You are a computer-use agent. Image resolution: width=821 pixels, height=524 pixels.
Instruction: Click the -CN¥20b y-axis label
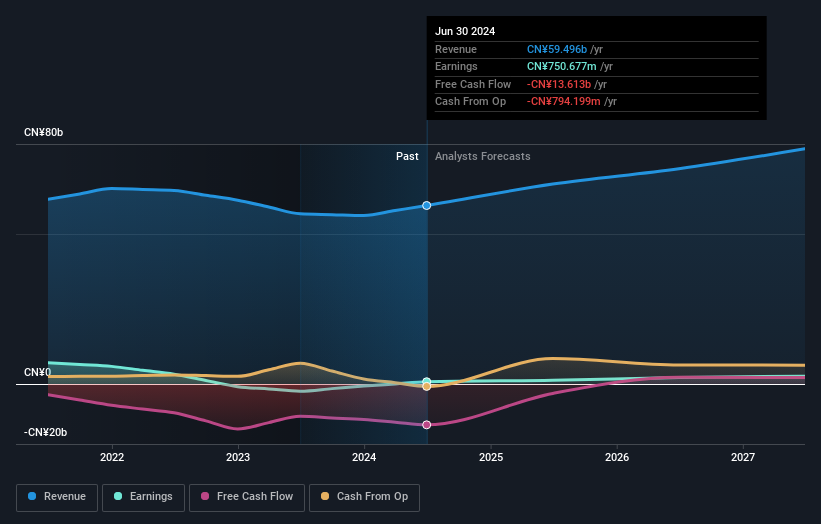46,432
